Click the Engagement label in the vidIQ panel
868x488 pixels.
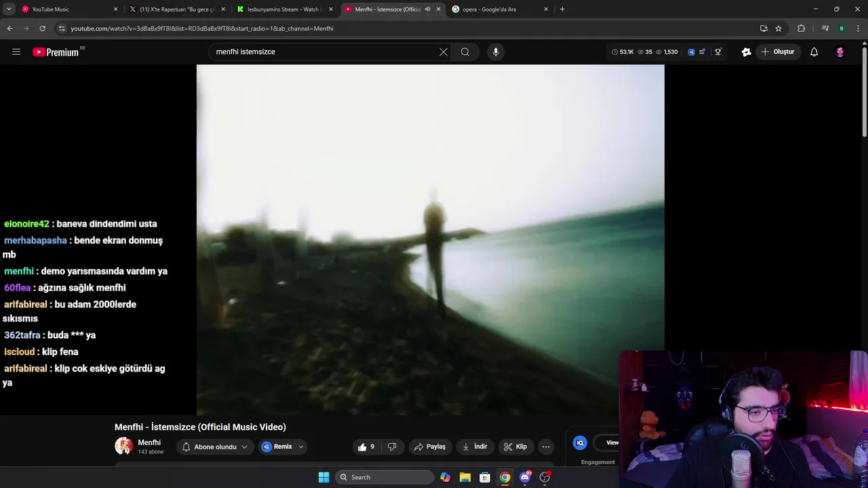tap(598, 462)
